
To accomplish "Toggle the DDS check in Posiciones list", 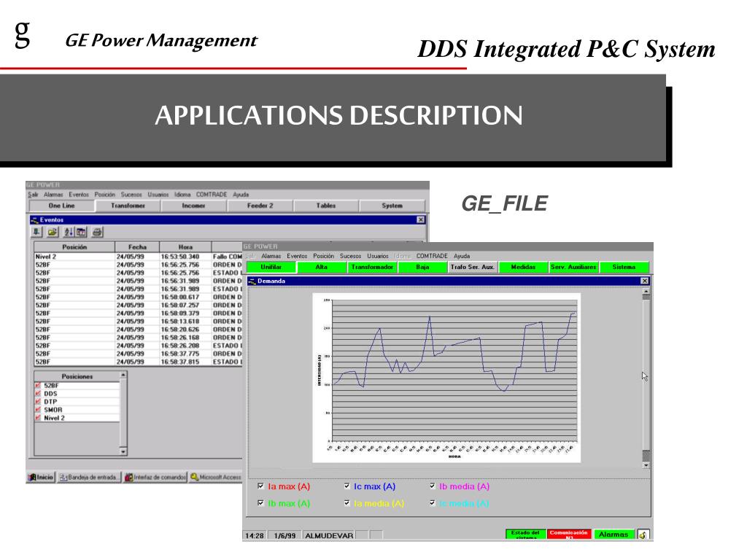I will (38, 393).
